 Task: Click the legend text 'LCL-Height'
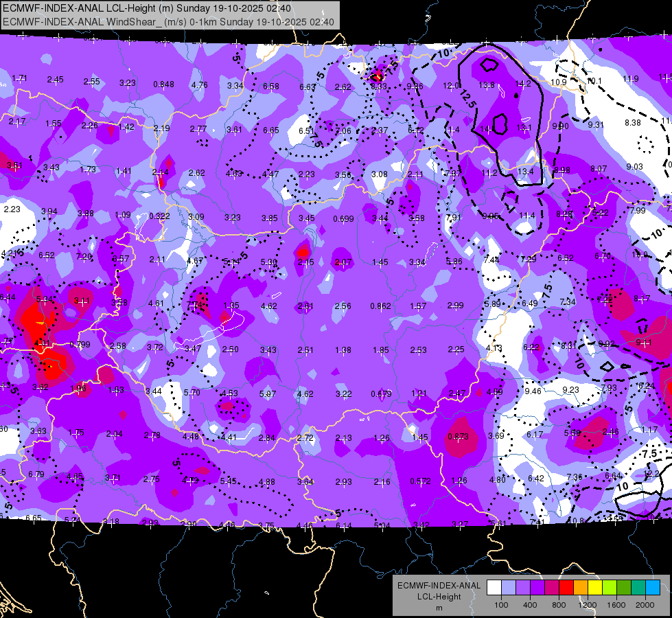point(439,597)
